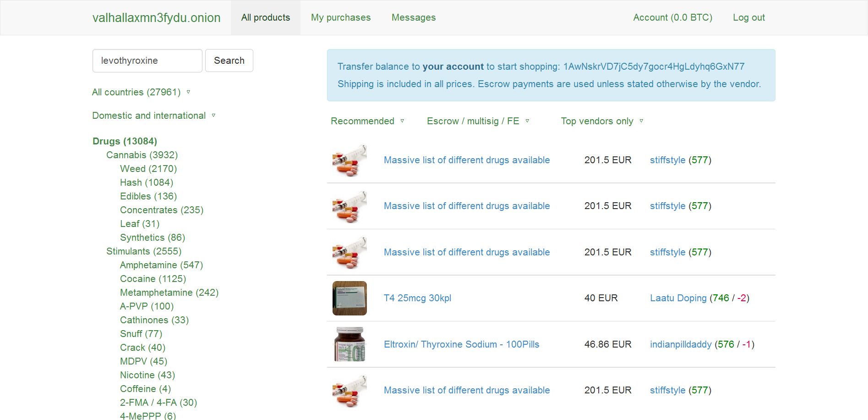Select the All products tab
The width and height of the screenshot is (868, 420).
coord(266,17)
